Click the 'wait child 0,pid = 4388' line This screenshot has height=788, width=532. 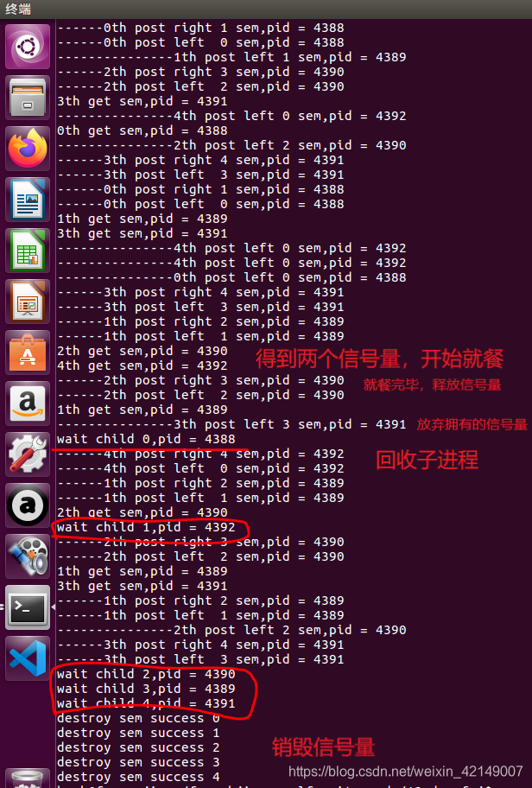point(146,439)
